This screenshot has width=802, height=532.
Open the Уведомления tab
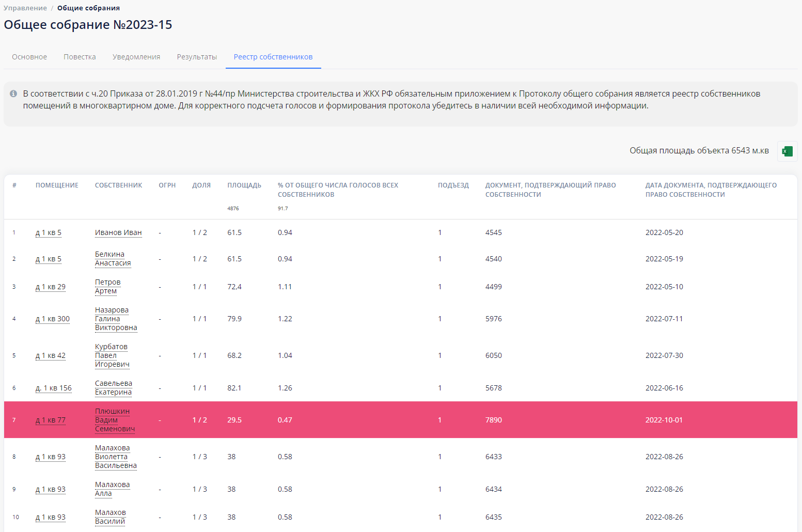(136, 57)
